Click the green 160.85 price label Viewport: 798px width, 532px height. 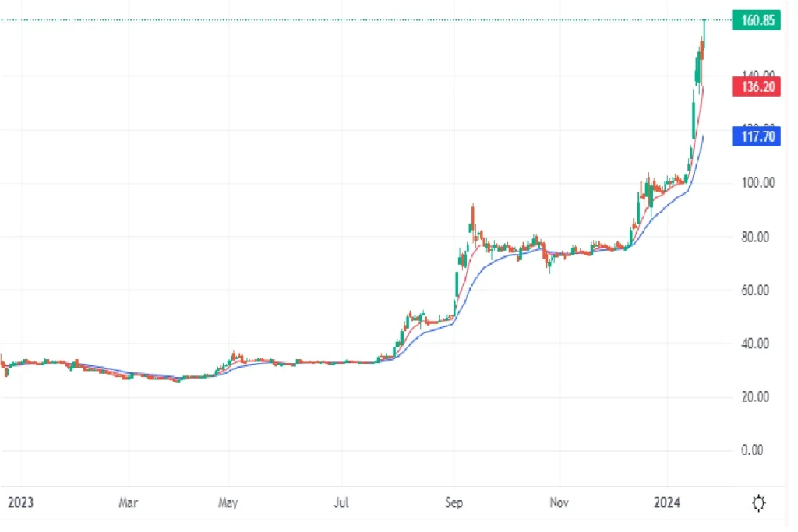[756, 20]
